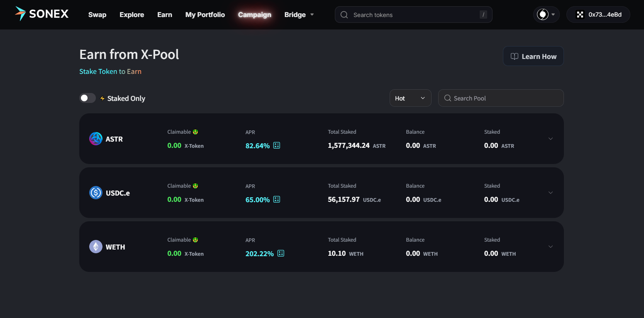Click Total Staked 10.10 WETH
644x318 pixels.
point(346,254)
